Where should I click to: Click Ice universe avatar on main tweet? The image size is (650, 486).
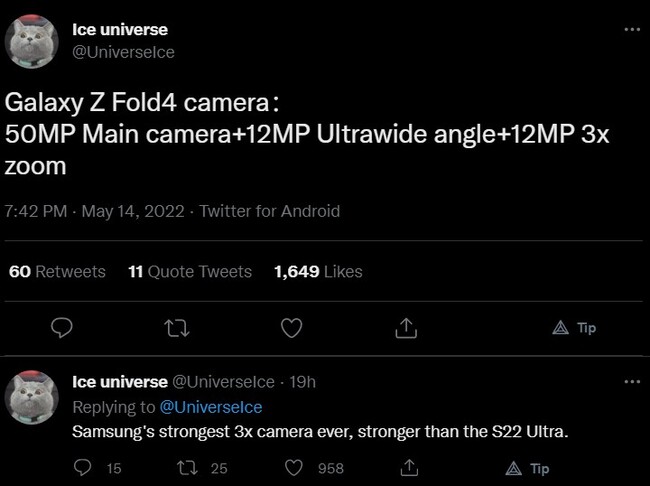point(35,41)
